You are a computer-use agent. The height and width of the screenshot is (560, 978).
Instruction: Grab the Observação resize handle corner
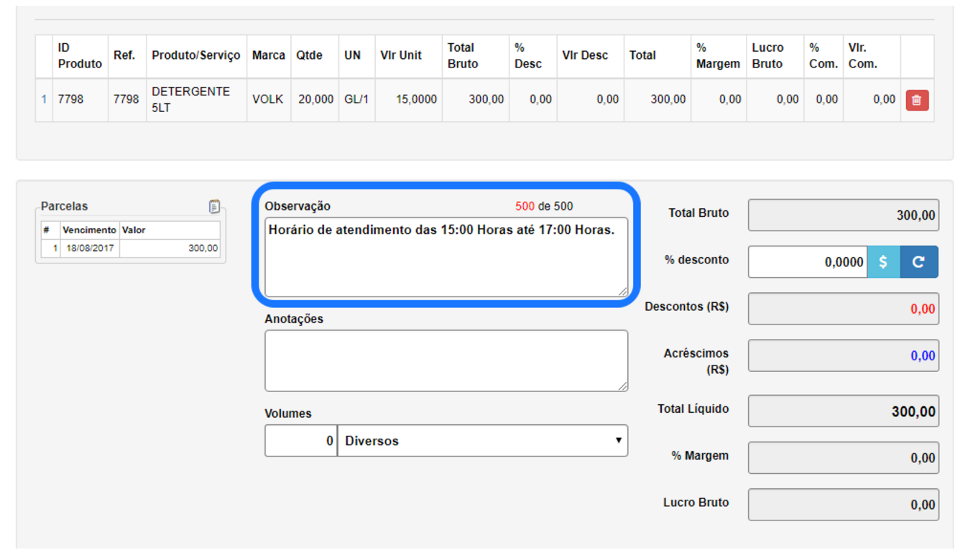click(x=622, y=291)
